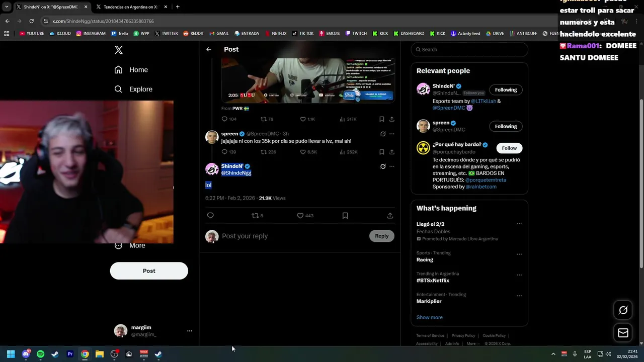Screen dimensions: 644x362
Task: Click Grok icon on spreen tweet
Action: 383,134
